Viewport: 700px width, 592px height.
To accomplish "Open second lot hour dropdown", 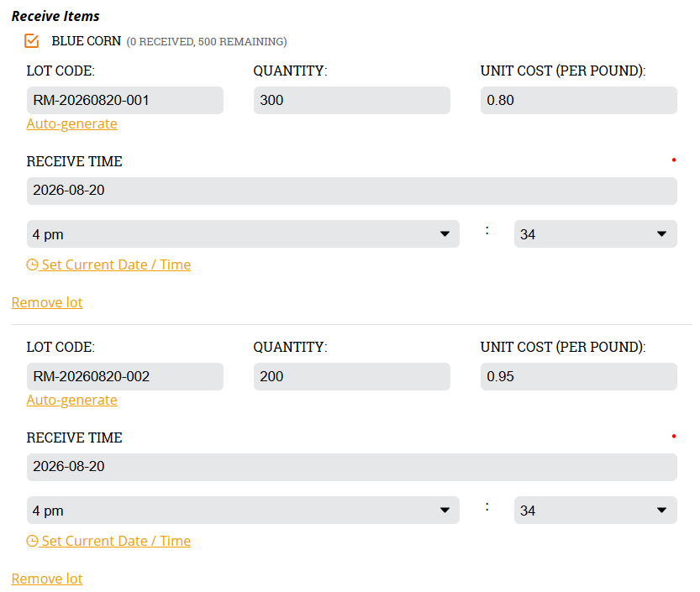I will (x=243, y=510).
